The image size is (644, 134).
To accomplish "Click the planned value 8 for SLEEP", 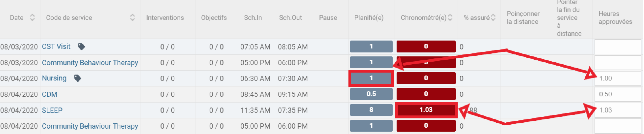I will coord(371,110).
